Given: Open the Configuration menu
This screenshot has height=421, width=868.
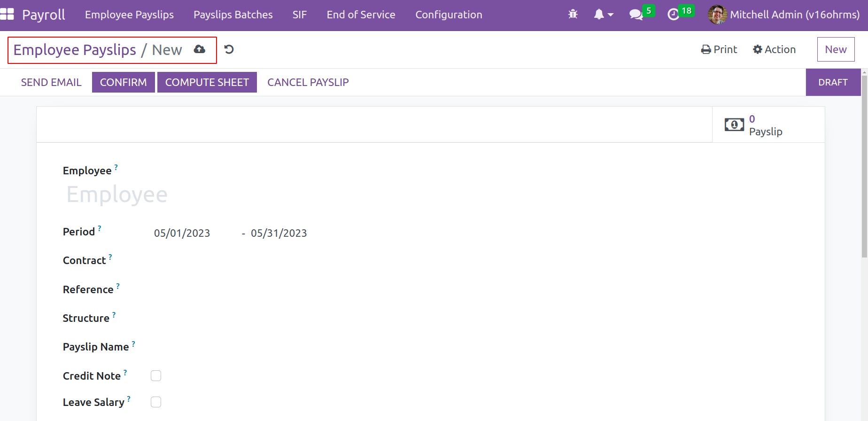Looking at the screenshot, I should [449, 15].
